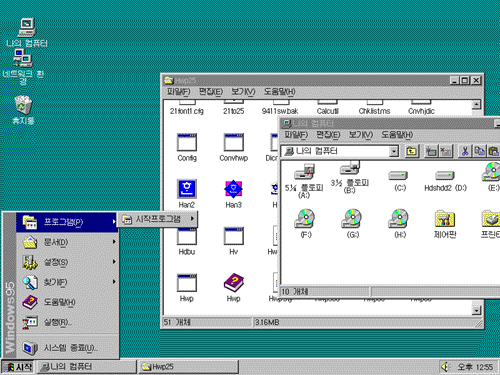Open Programs (프로그램) in Start menu
The width and height of the screenshot is (500, 375).
coord(67,222)
